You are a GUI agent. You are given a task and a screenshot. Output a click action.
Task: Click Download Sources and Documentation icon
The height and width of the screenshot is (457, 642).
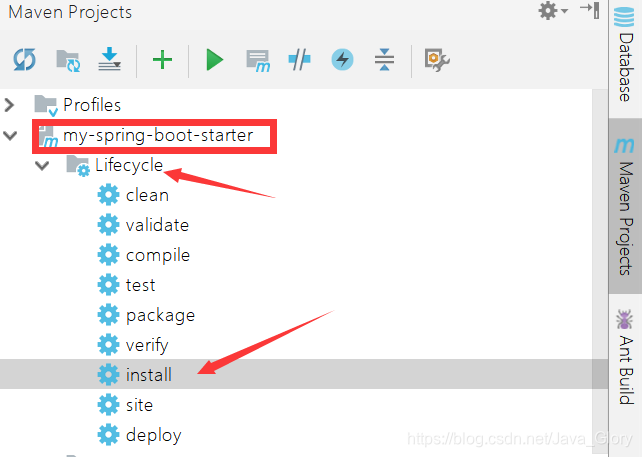tap(109, 59)
